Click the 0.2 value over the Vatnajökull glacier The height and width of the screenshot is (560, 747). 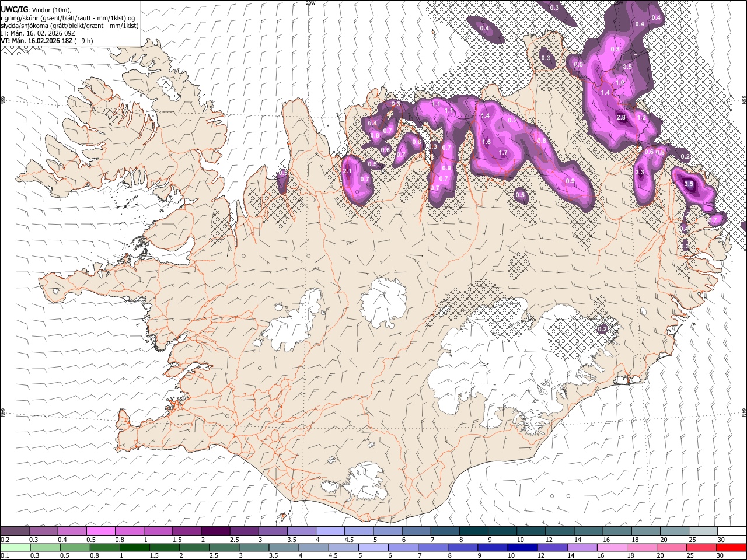(602, 329)
